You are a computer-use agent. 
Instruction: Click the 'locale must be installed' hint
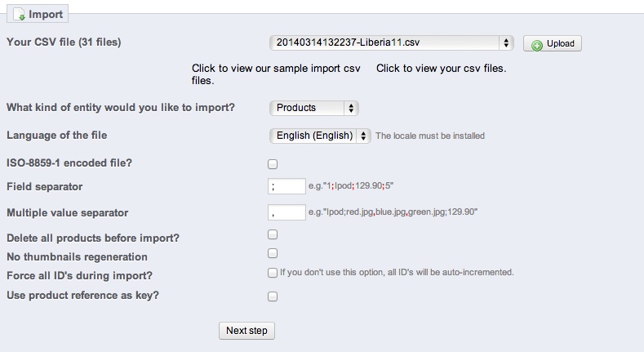point(430,136)
